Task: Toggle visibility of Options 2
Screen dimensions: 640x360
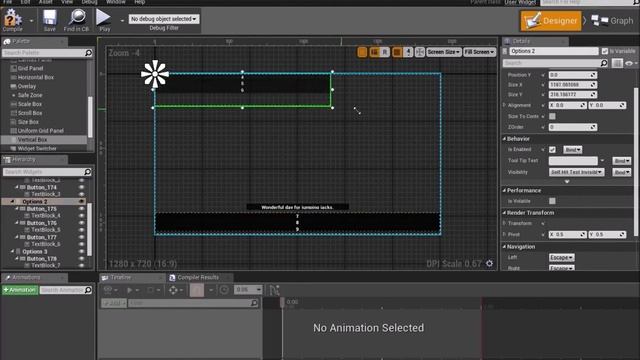Action: pos(81,202)
